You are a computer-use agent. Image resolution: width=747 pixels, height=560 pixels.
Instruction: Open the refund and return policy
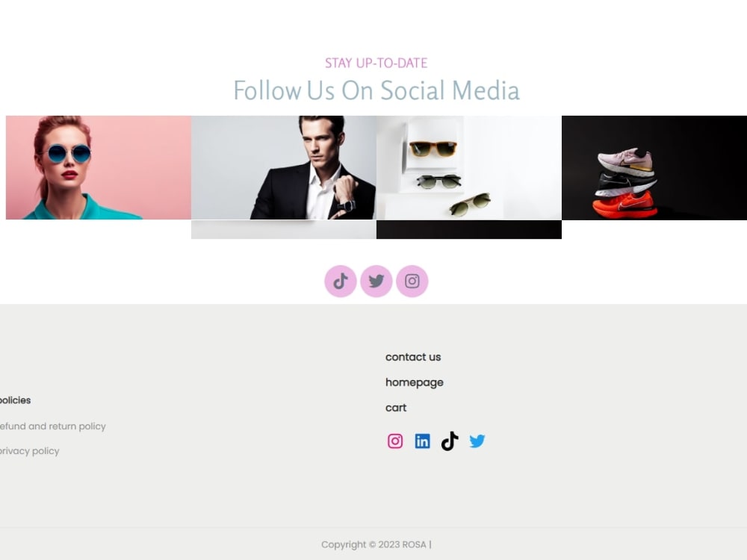pos(53,426)
